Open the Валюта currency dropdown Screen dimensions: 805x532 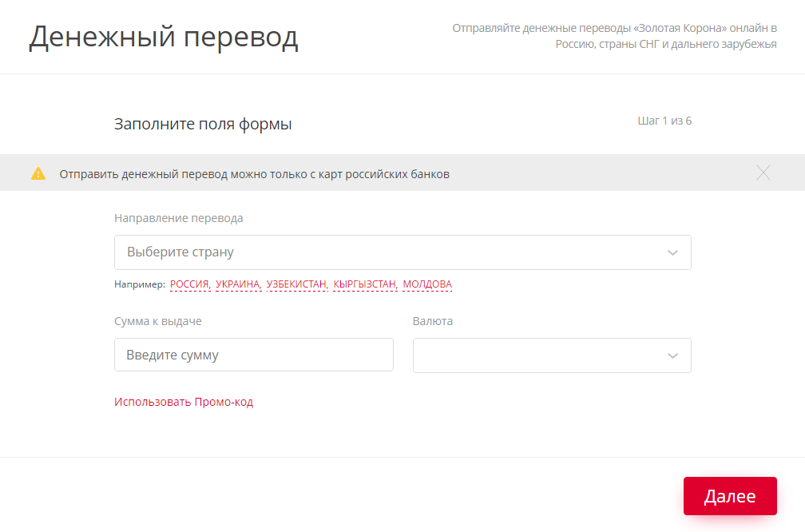[x=552, y=355]
